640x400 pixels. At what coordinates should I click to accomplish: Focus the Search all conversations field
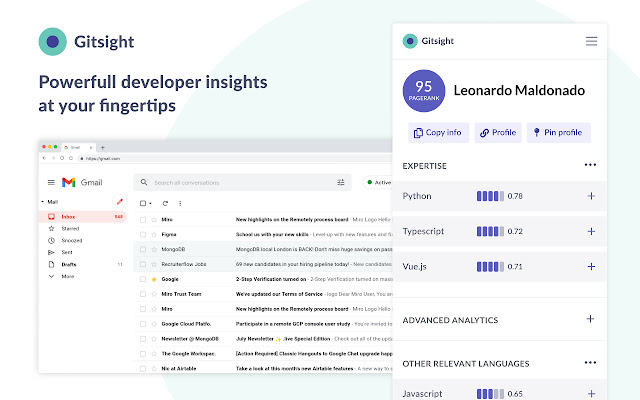pos(242,182)
